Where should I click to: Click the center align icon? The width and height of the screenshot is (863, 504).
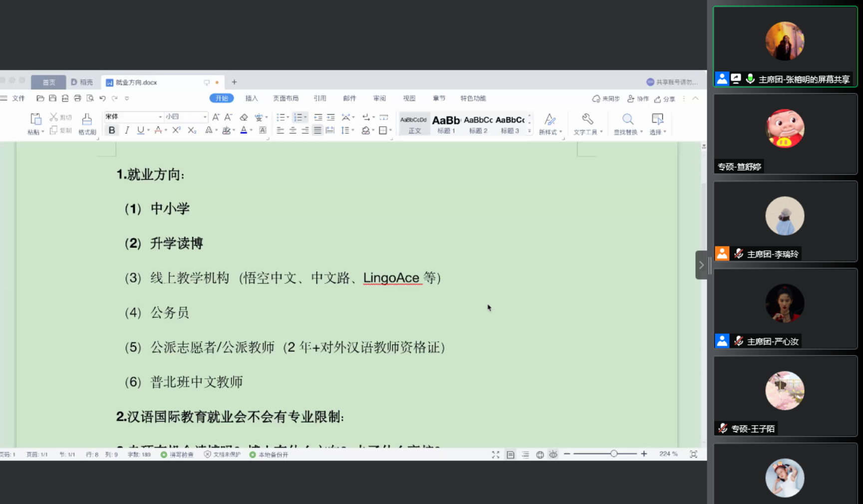point(293,130)
